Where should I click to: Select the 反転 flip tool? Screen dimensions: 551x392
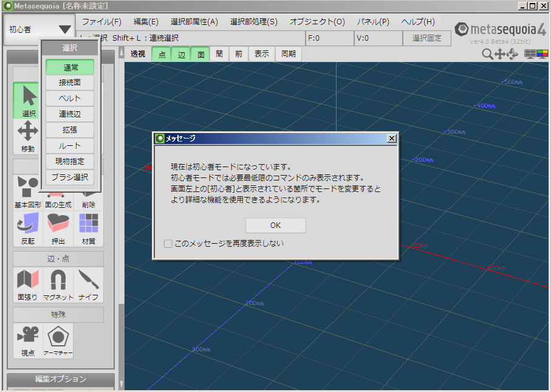click(28, 229)
